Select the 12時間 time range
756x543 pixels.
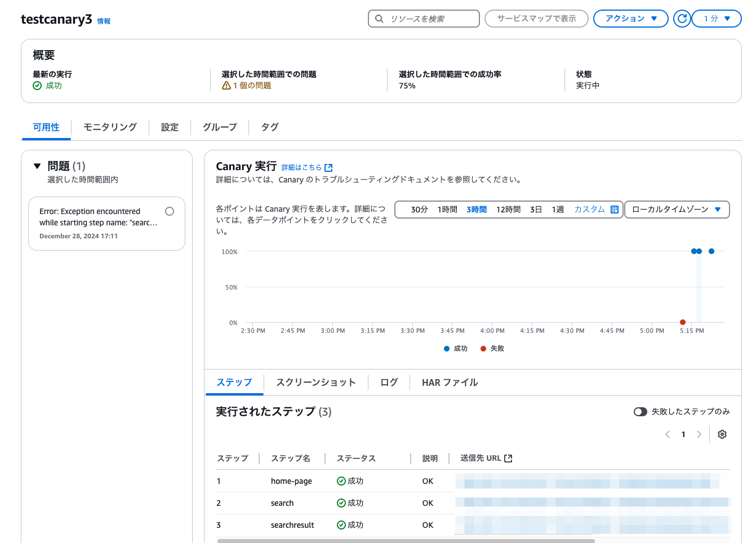pos(508,210)
